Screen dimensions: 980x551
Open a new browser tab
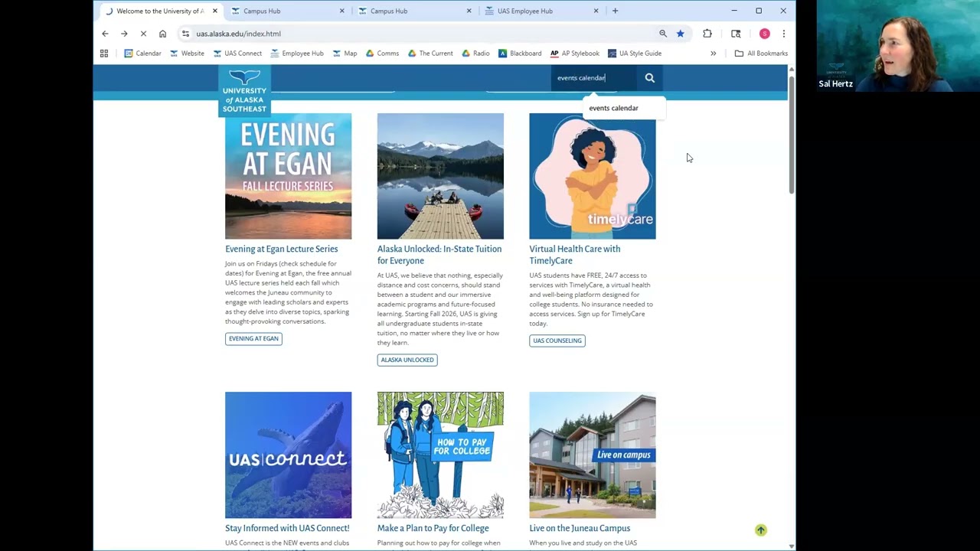point(615,11)
